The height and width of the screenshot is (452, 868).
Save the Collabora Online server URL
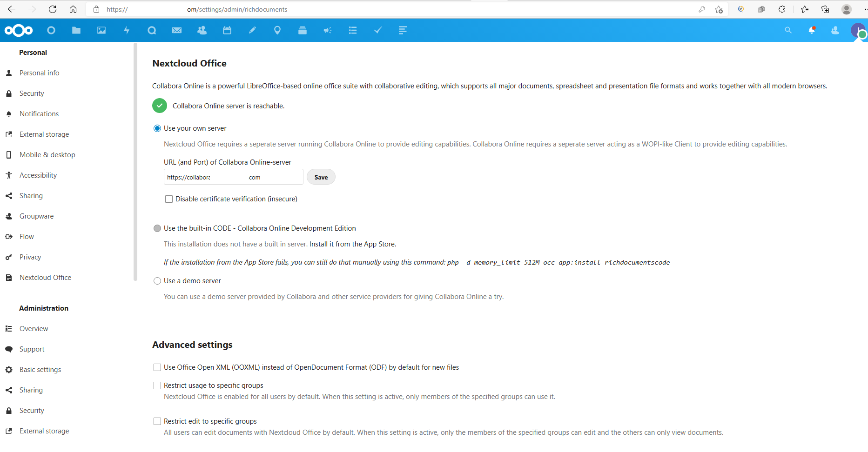point(321,177)
